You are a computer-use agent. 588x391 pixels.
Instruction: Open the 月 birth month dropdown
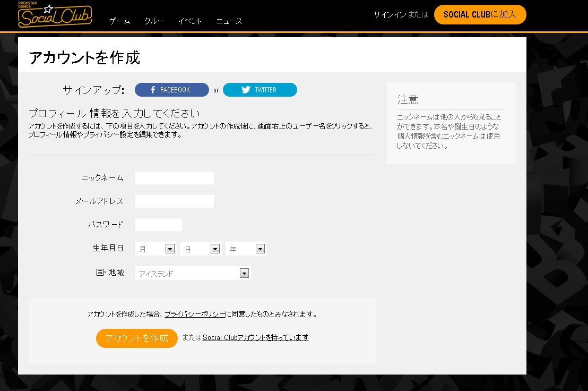coord(155,249)
